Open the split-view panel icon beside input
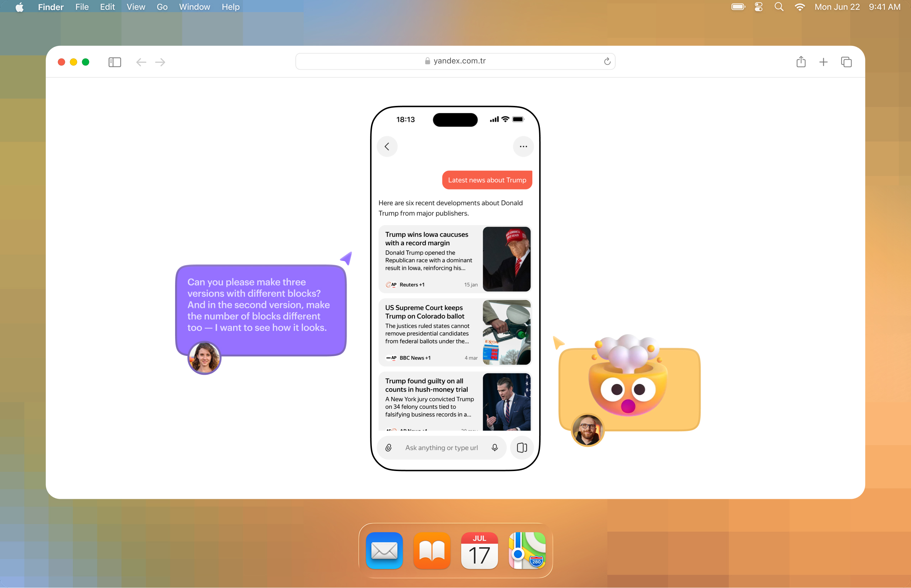 (522, 448)
